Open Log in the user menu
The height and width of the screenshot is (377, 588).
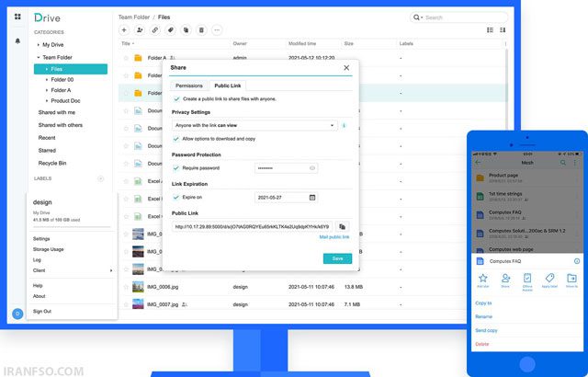37,260
